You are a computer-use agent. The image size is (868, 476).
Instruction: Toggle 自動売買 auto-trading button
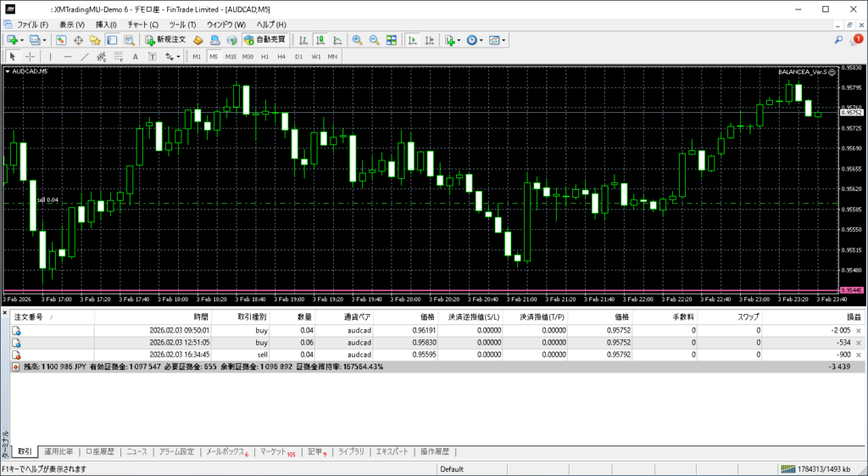tap(264, 40)
